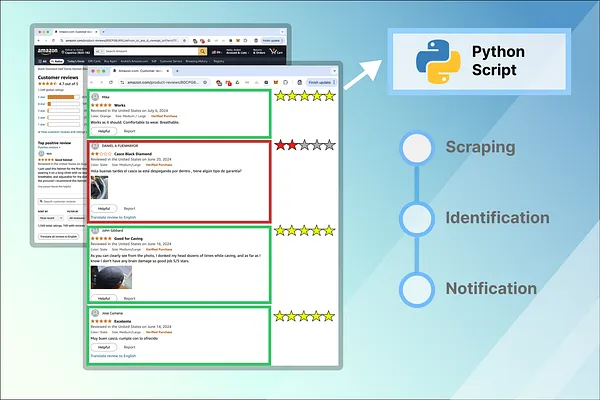Focus the front window's amazon.com address bar
600x400 pixels.
(x=165, y=83)
